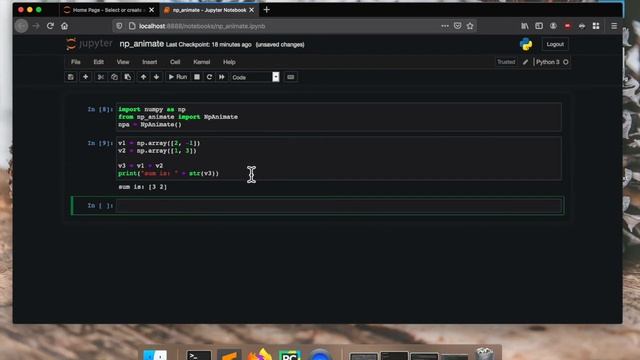Click the Pocket save icon
The width and height of the screenshot is (640, 360).
(x=458, y=26)
